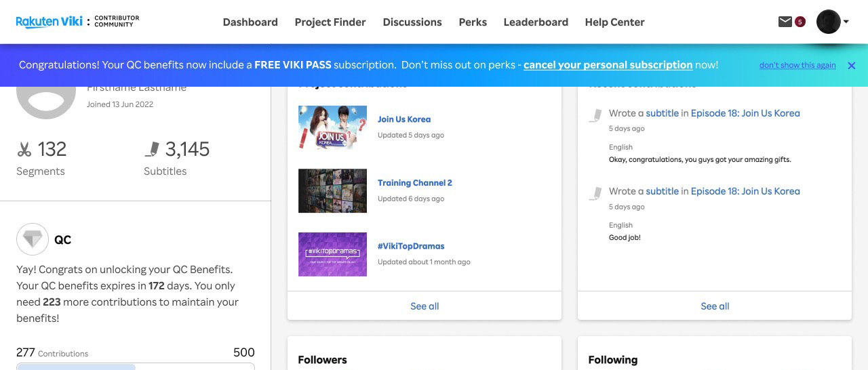Open the #VikiTopDramas project link
Viewport: 868px width, 370px height.
[x=411, y=246]
